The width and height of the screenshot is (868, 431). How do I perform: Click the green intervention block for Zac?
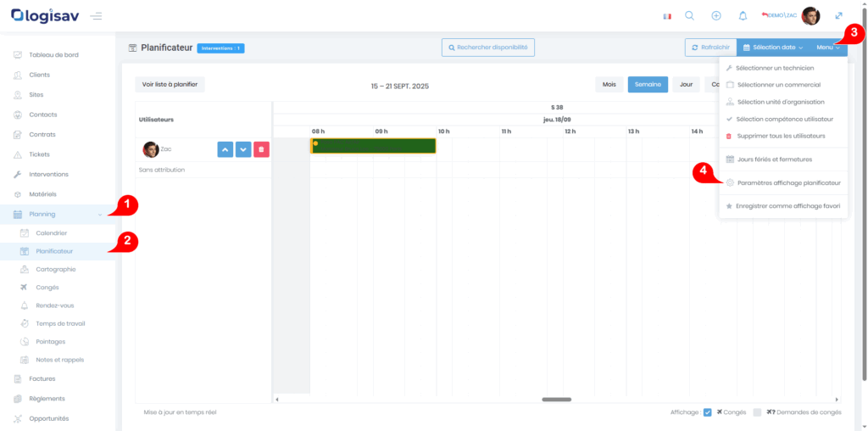tap(373, 146)
